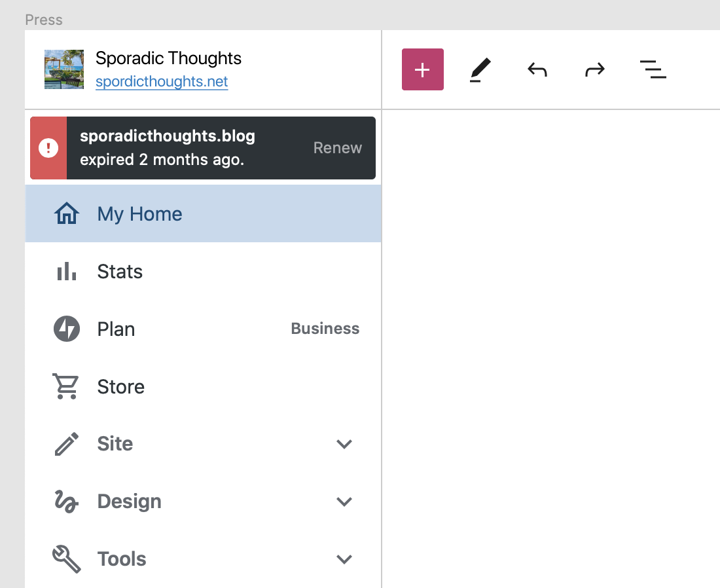
Task: Open the Site section label
Action: [x=115, y=444]
